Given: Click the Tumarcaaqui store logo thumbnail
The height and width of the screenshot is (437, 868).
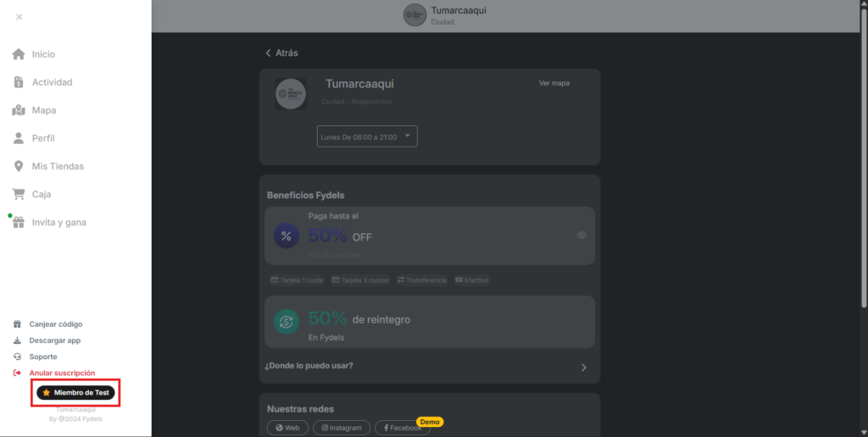Looking at the screenshot, I should pyautogui.click(x=291, y=93).
